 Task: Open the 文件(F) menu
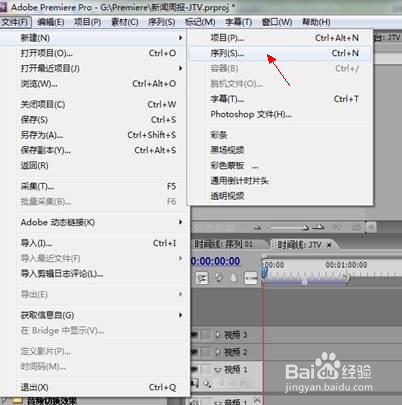(15, 22)
